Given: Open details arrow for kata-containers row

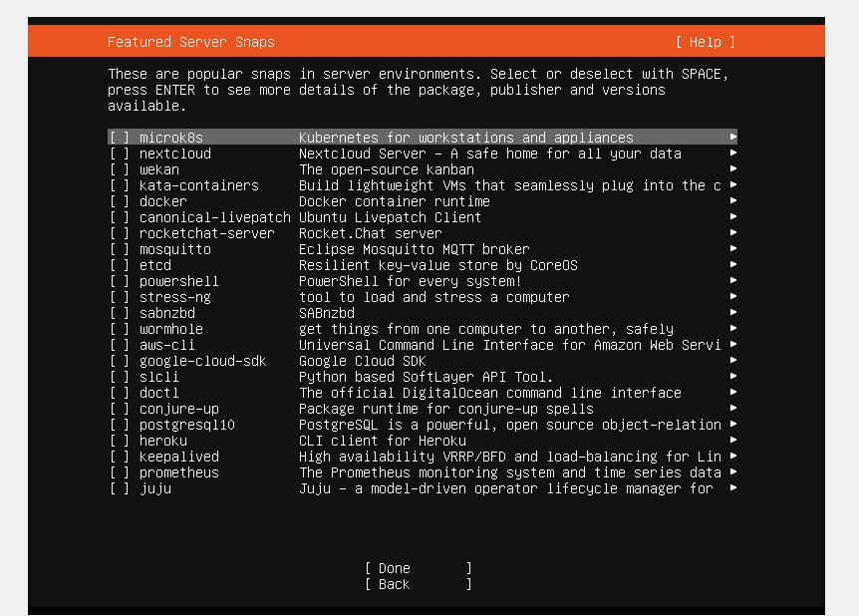Looking at the screenshot, I should pyautogui.click(x=733, y=184).
